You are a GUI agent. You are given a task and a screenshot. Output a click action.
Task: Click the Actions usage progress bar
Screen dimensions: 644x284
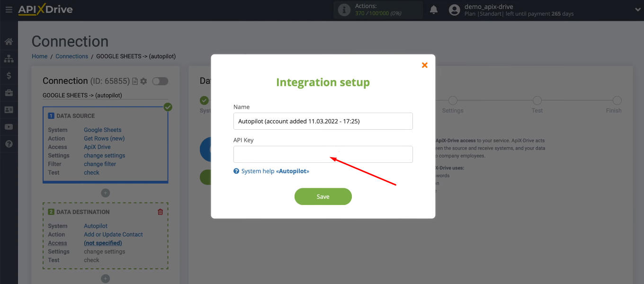pyautogui.click(x=377, y=9)
